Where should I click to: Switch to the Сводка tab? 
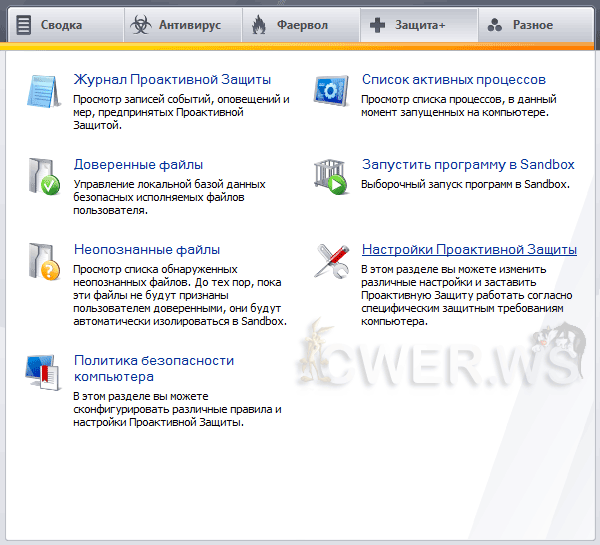coord(62,25)
